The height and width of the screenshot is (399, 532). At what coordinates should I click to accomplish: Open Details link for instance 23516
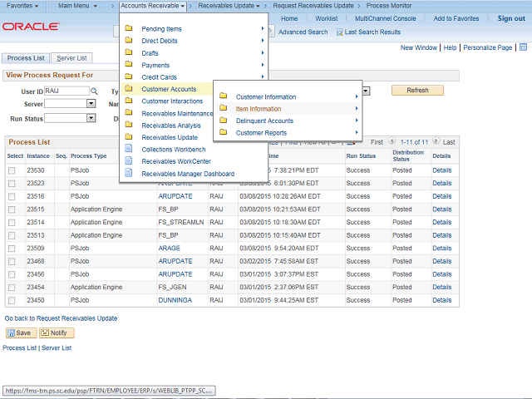tap(441, 196)
